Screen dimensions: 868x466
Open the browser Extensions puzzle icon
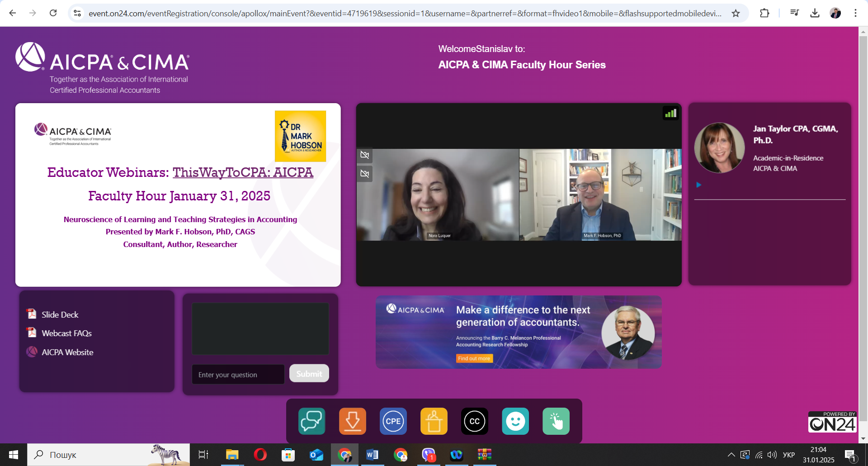[764, 13]
